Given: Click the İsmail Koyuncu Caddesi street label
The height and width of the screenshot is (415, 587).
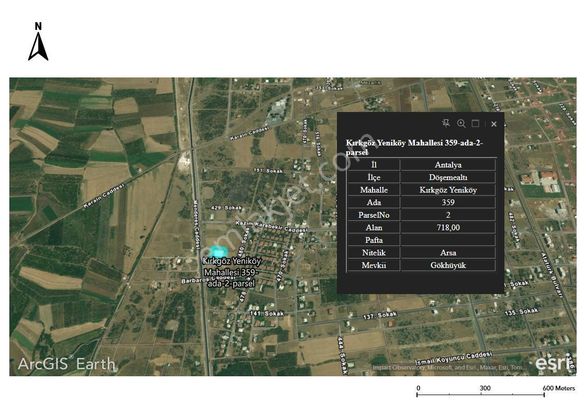Looking at the screenshot, I should pyautogui.click(x=453, y=358).
